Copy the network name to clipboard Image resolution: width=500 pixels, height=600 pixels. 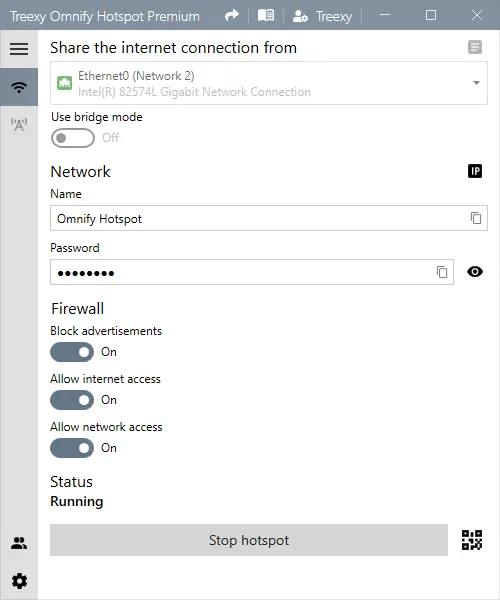[x=476, y=218]
